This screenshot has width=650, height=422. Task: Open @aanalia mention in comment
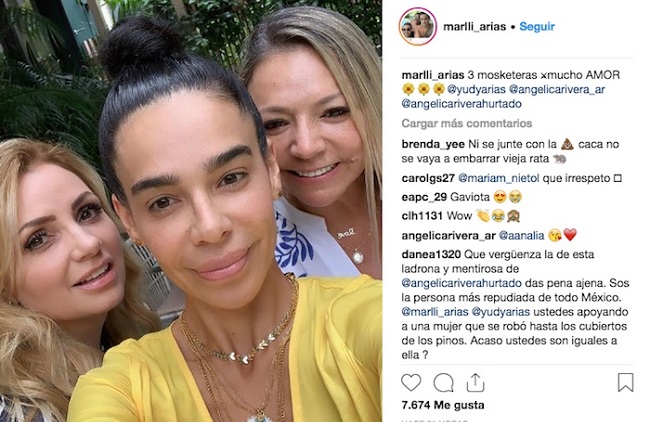521,235
